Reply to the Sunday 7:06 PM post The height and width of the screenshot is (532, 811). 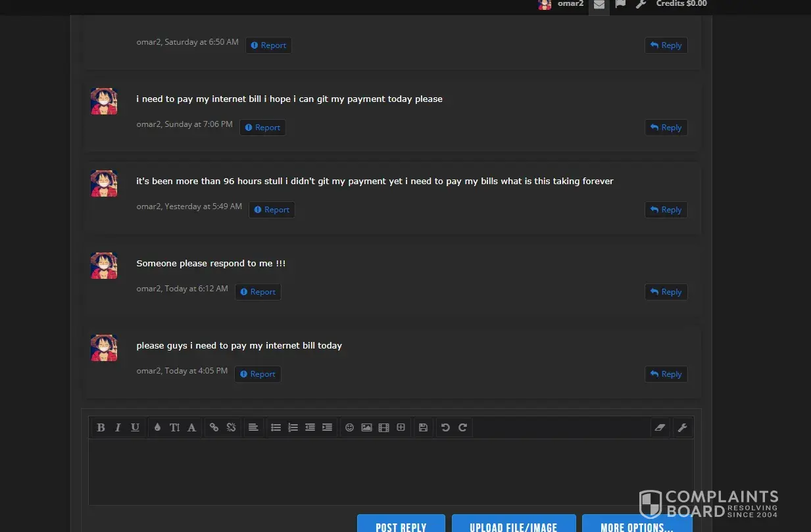point(666,128)
